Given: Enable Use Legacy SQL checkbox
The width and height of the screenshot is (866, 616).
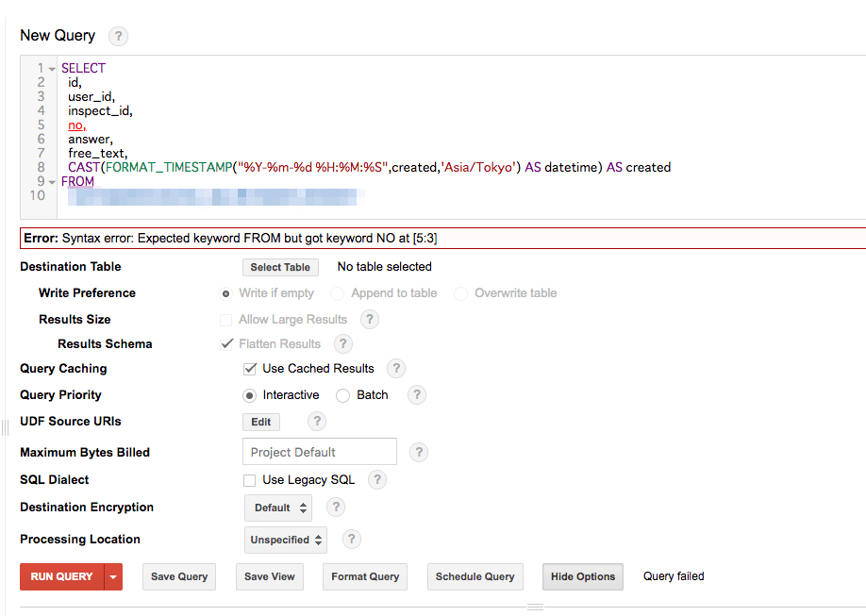Looking at the screenshot, I should click(250, 480).
